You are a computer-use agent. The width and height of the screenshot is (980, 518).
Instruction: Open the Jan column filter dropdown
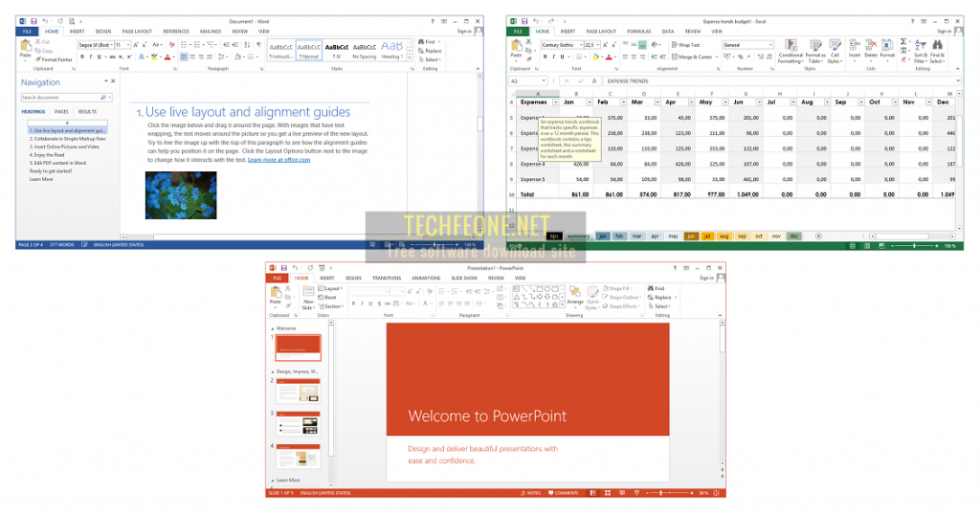click(x=590, y=102)
